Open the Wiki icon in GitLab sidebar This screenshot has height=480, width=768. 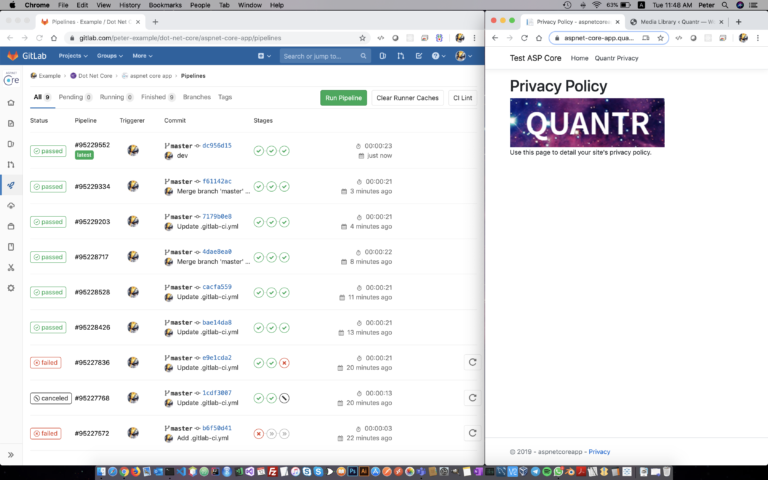click(x=11, y=247)
